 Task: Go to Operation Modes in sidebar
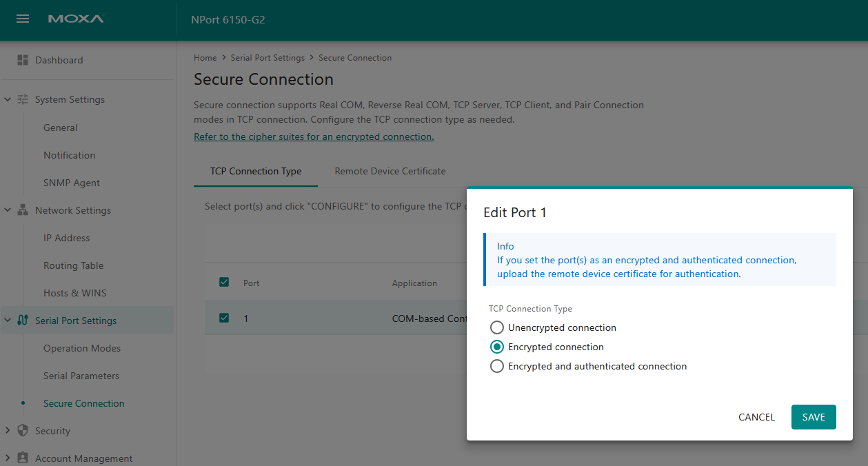pos(82,348)
